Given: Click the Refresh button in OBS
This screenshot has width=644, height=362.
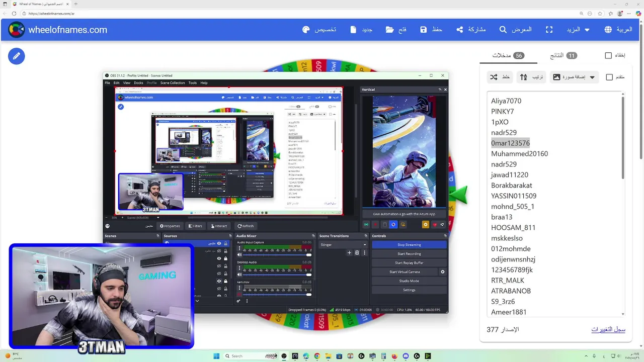Looking at the screenshot, I should tap(246, 226).
